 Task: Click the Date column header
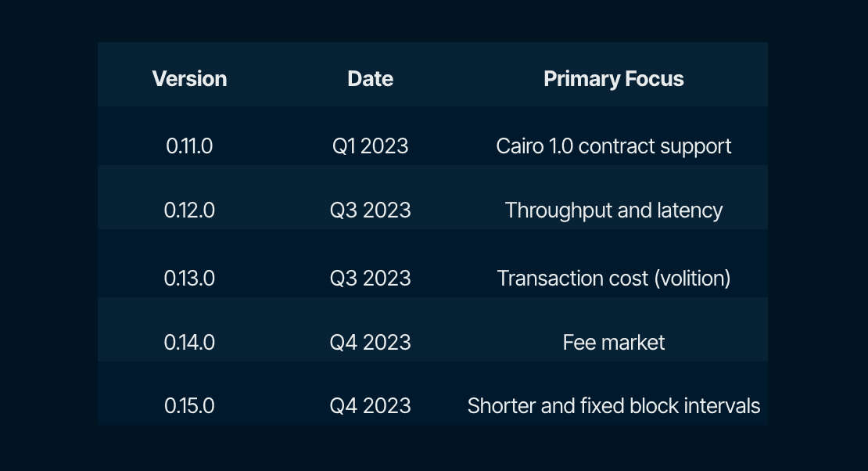(x=370, y=78)
